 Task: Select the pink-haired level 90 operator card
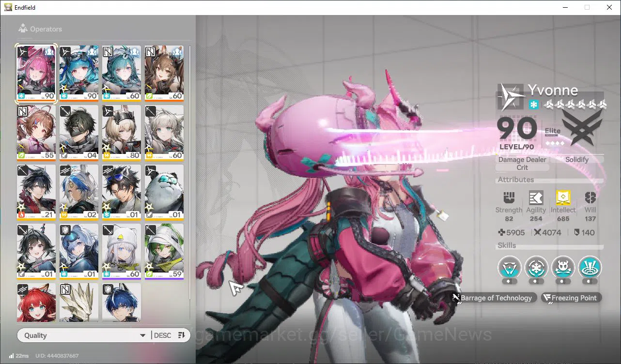[x=36, y=74]
